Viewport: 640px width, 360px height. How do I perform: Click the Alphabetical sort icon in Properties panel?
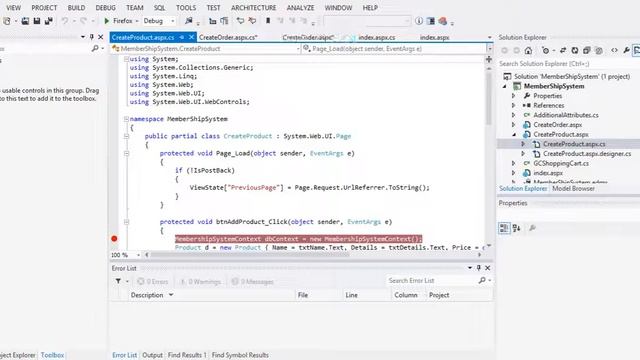(x=516, y=228)
